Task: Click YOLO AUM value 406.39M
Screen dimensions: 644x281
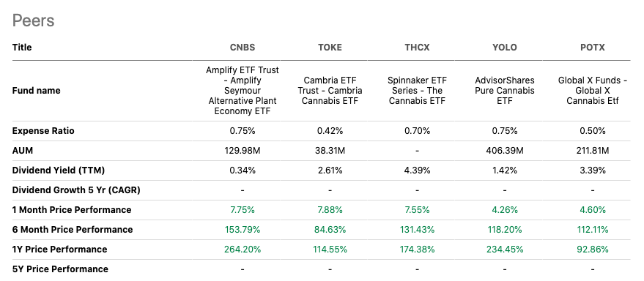Action: click(505, 151)
